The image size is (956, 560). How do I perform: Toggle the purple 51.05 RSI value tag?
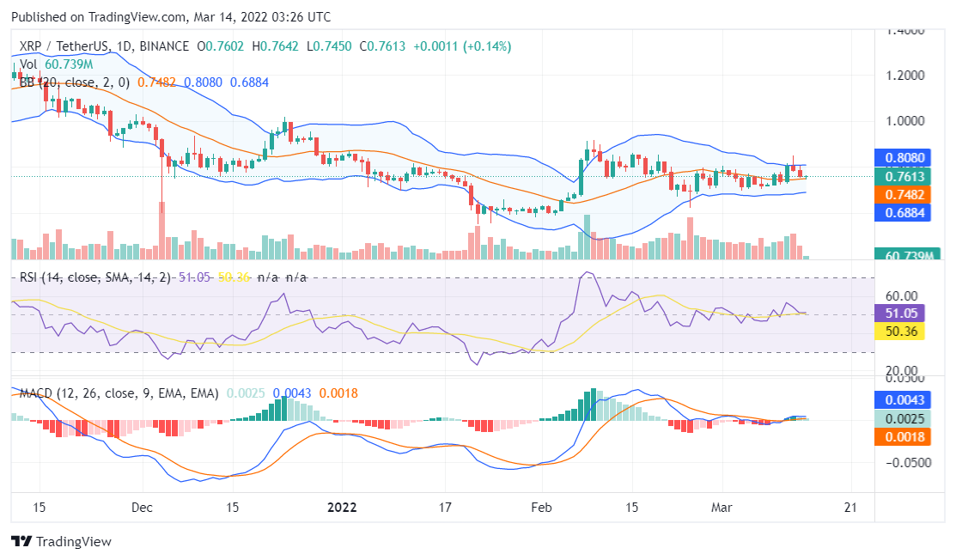pos(898,313)
